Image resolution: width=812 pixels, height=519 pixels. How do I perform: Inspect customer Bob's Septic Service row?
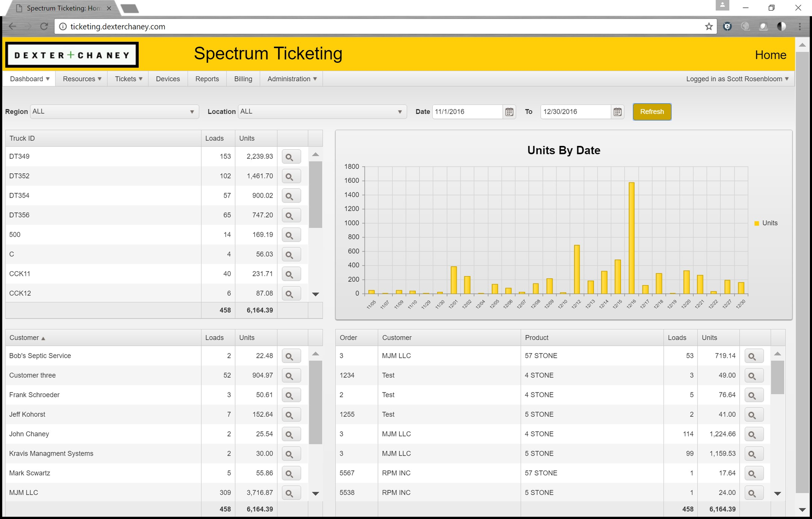tap(291, 356)
